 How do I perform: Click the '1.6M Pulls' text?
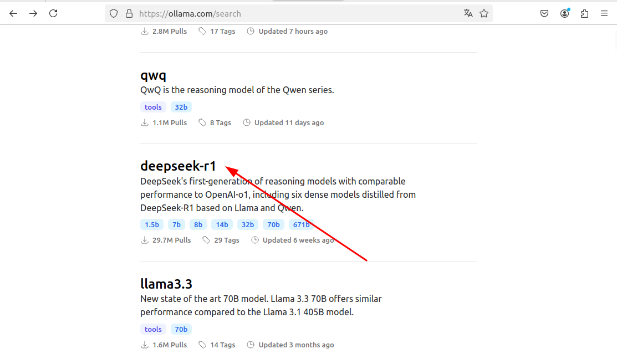point(170,345)
